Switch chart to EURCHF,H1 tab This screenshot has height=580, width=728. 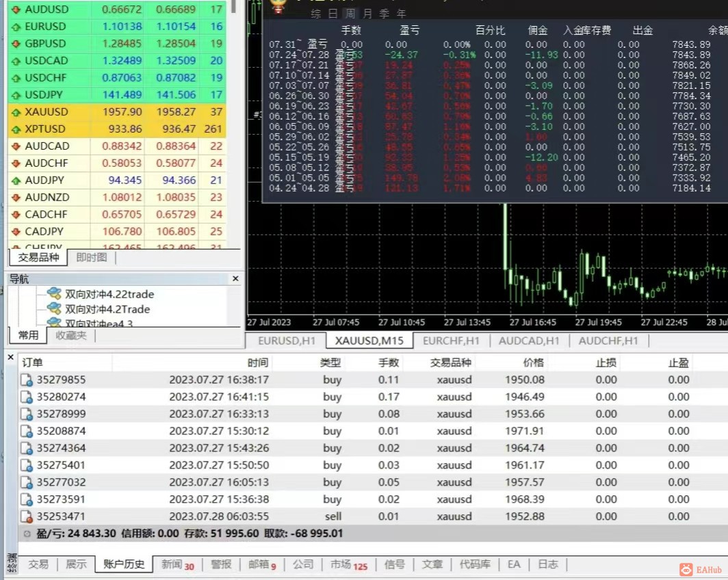(451, 341)
